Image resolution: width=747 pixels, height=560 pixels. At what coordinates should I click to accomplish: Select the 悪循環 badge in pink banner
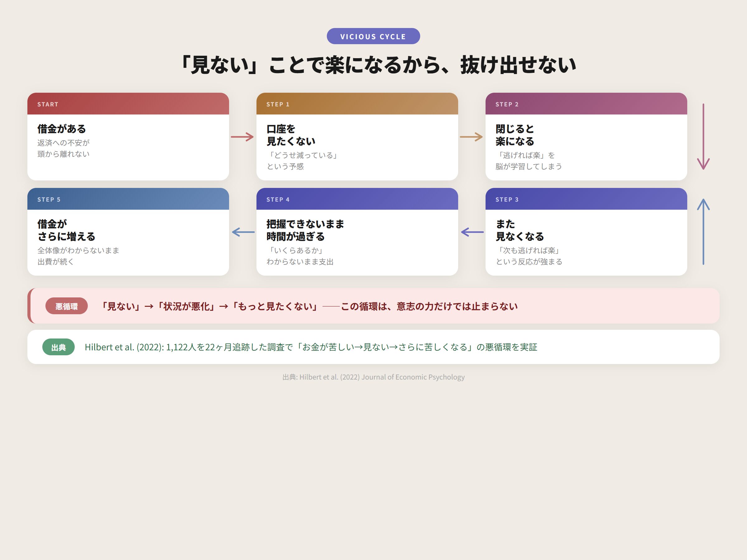point(66,306)
